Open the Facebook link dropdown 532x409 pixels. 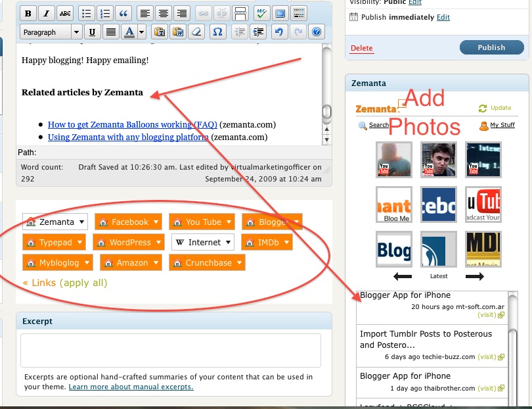(x=128, y=222)
